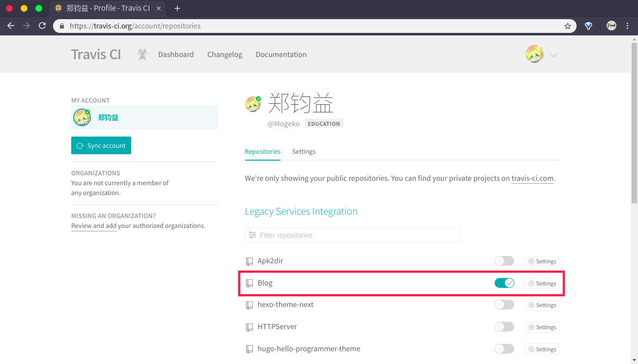Enable the Apk2dir repository toggle
Viewport: 638px width, 364px height.
[504, 261]
